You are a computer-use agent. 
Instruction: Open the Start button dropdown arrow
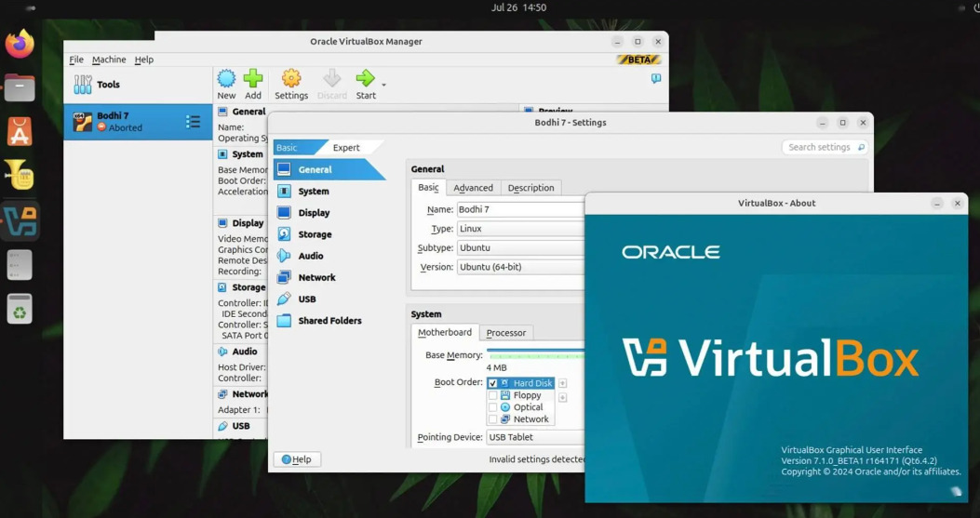click(383, 86)
